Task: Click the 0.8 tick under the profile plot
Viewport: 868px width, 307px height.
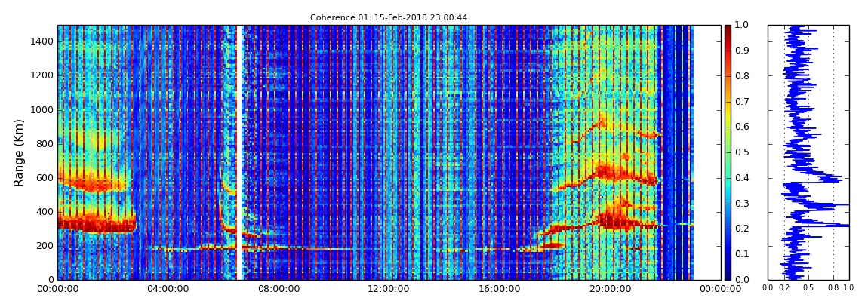Action: point(833,287)
